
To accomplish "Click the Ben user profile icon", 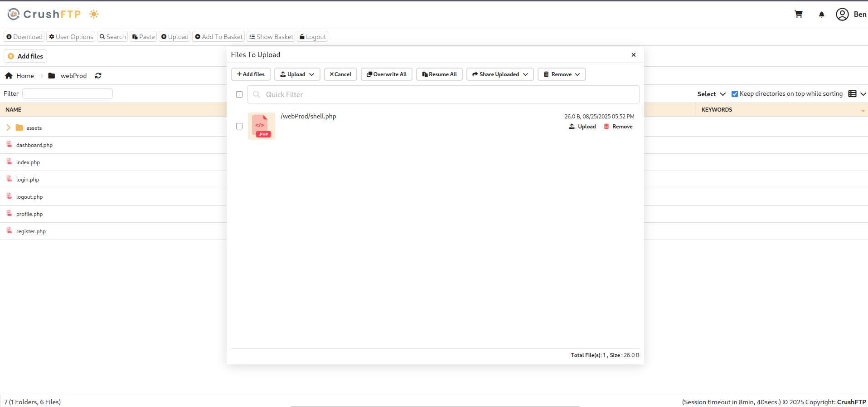I will click(842, 15).
